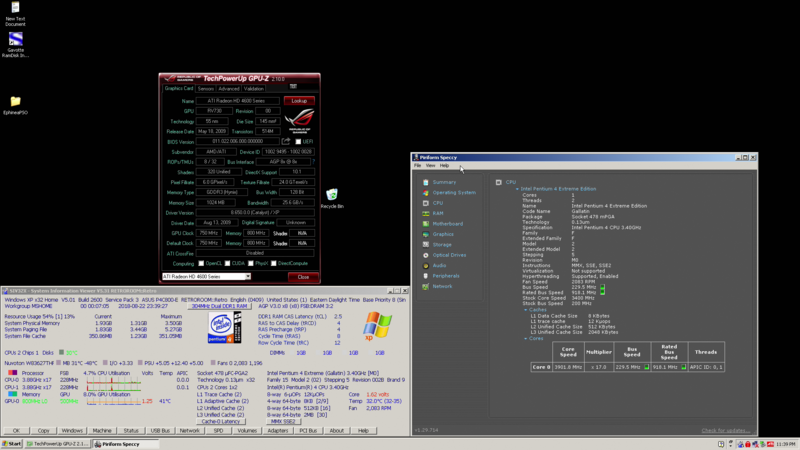Click PCI Bus button in SIV

(x=308, y=431)
